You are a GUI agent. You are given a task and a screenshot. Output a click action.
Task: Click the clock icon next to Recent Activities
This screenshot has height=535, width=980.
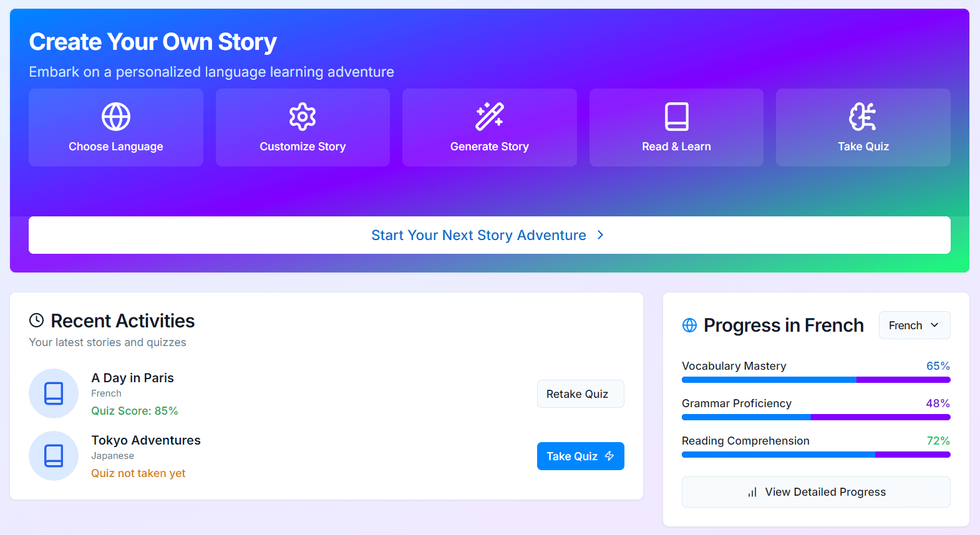coord(37,321)
